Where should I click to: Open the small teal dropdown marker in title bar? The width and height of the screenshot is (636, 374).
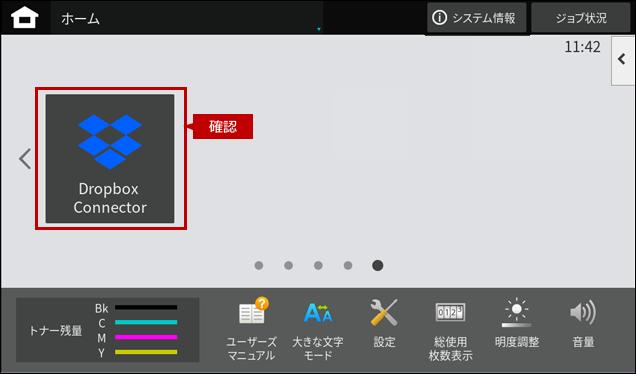pos(319,29)
